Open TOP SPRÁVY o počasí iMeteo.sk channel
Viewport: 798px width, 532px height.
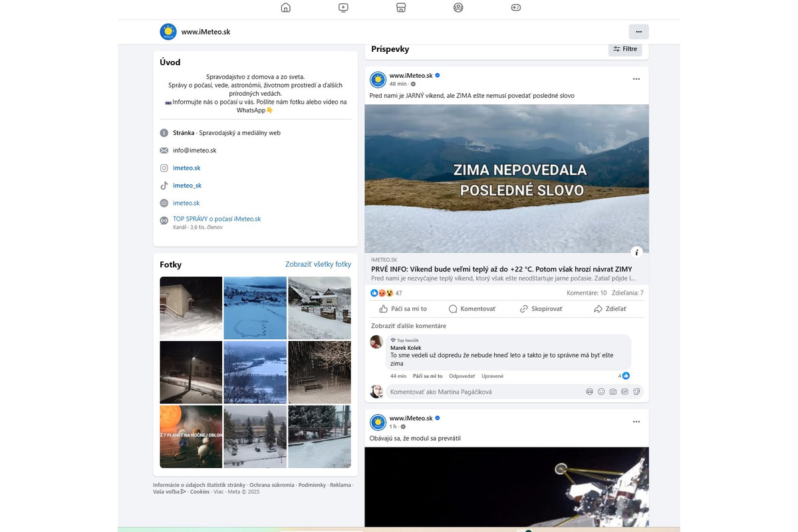point(217,219)
